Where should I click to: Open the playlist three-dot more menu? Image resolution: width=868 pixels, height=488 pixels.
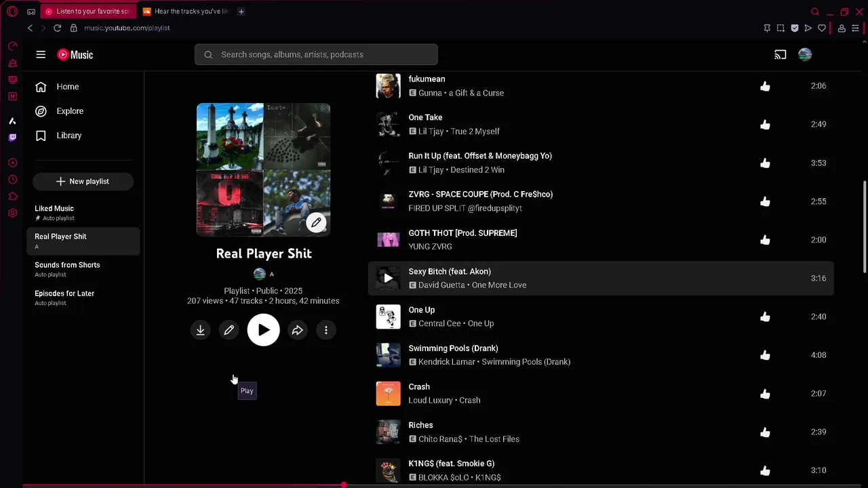[x=326, y=330]
